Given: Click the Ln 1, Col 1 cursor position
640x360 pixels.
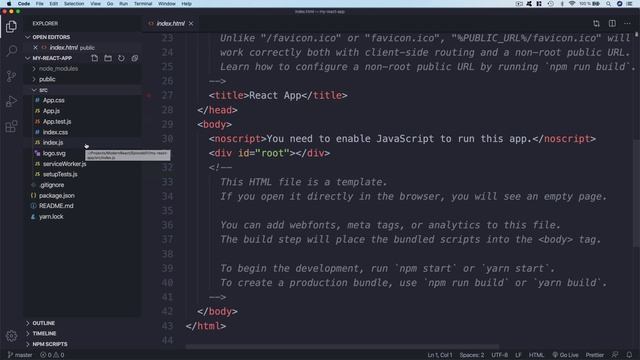Looking at the screenshot, I should click(x=440, y=355).
